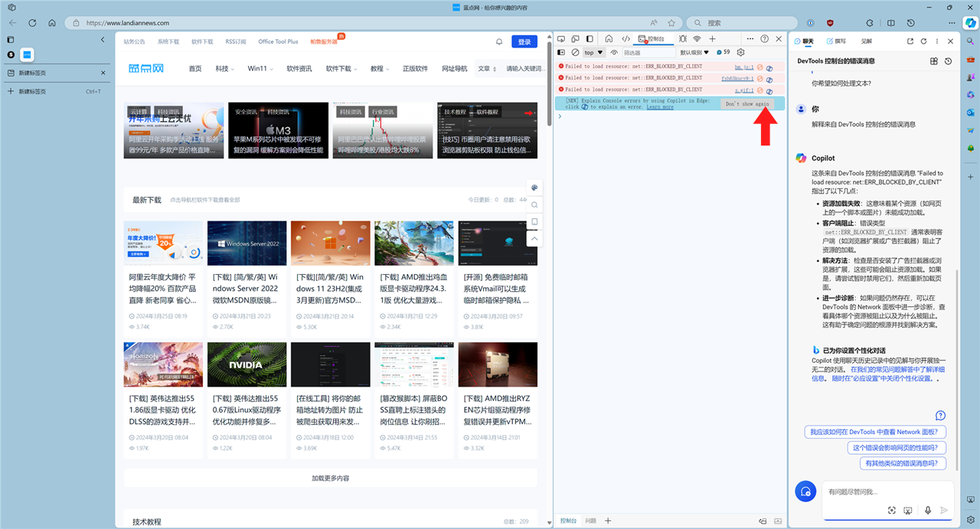Refresh the Copilot sidebar pane
The height and width of the screenshot is (529, 980).
coord(923,41)
